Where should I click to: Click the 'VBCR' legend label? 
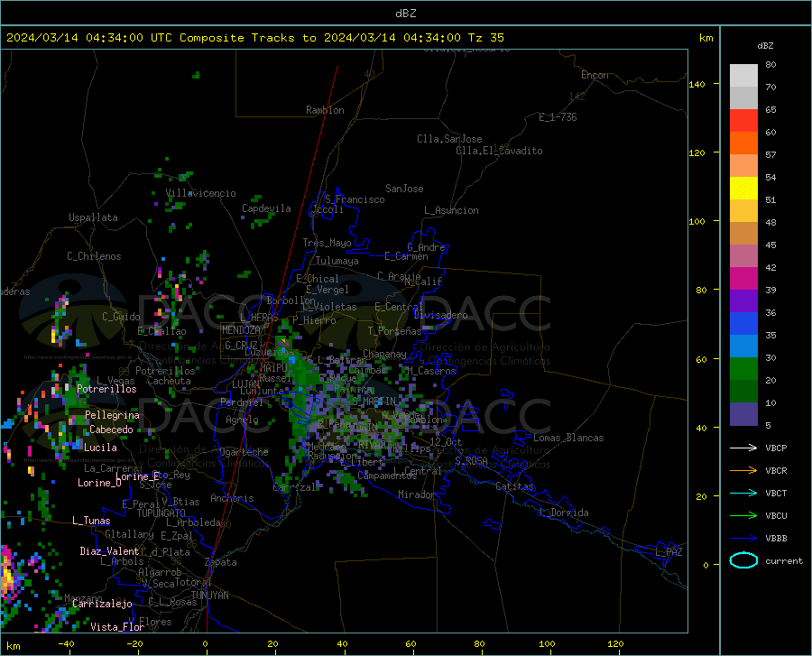click(776, 471)
